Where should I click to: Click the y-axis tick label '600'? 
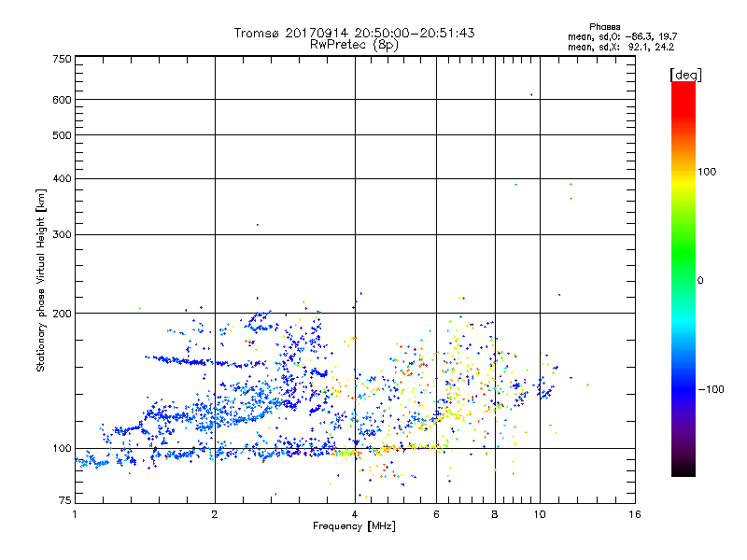point(62,100)
